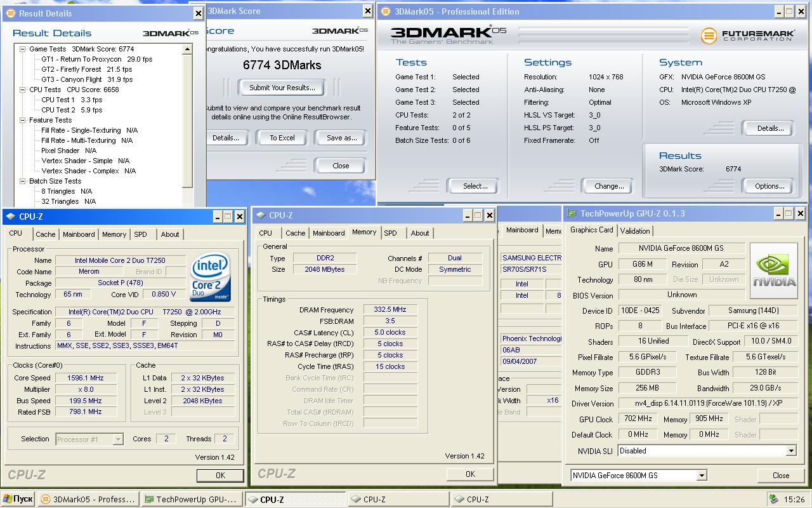Click GPU-Z title bar icon

(x=572, y=213)
